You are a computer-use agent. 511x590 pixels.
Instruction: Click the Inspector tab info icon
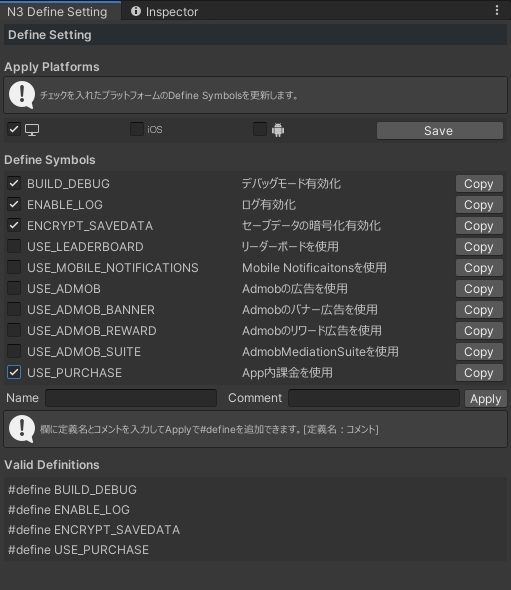[136, 11]
